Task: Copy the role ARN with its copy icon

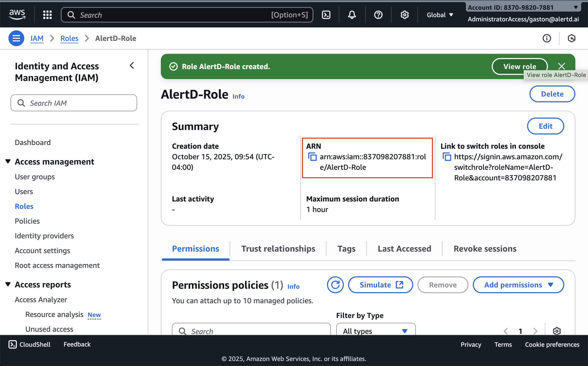Action: [x=312, y=157]
